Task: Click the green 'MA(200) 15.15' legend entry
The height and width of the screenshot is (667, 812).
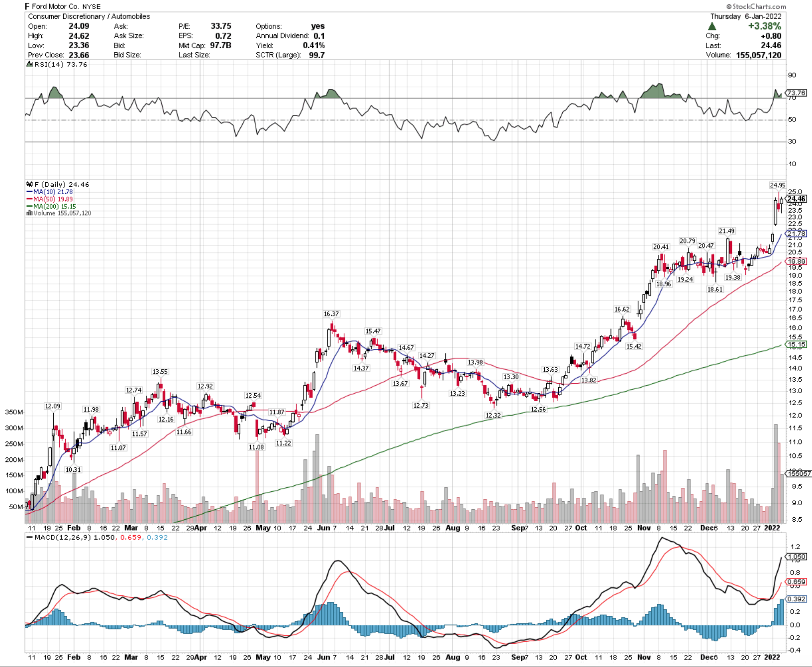Action: (x=51, y=206)
